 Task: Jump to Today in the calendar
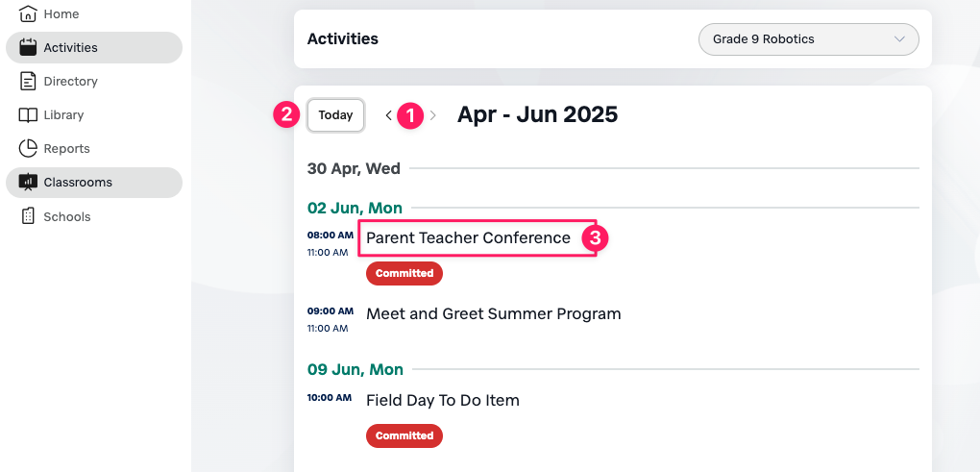[x=335, y=115]
